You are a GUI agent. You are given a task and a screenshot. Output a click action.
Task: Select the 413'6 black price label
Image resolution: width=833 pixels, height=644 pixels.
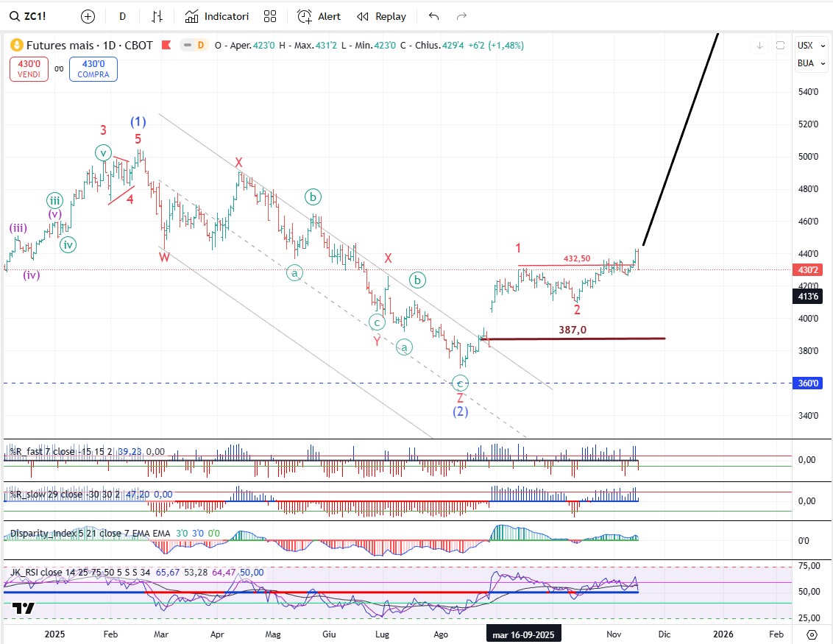click(808, 296)
